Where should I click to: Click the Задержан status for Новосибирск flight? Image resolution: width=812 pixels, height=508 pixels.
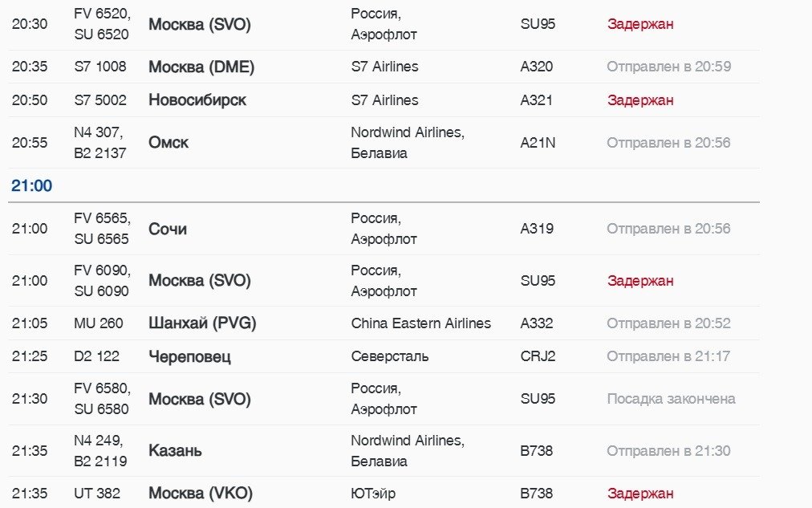639,100
